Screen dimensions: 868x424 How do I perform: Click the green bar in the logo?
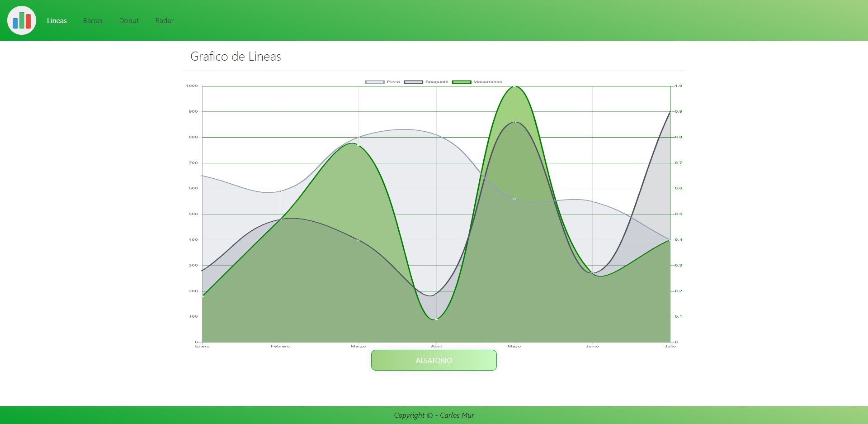[x=22, y=20]
